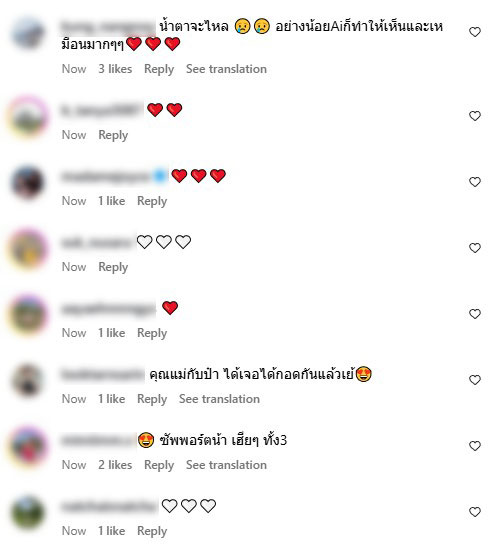Like the ซัพพอร์ตน้า เฮียๆ ทั้ง3 comment

(x=474, y=446)
